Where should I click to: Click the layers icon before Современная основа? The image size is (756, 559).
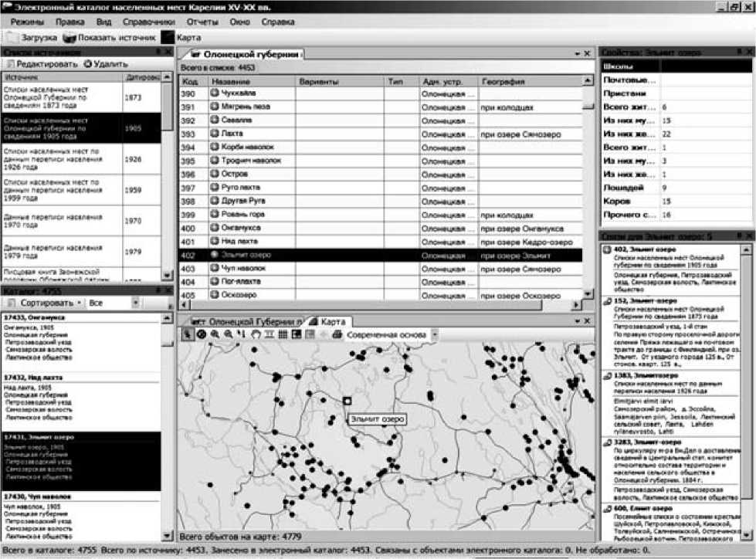pos(337,334)
